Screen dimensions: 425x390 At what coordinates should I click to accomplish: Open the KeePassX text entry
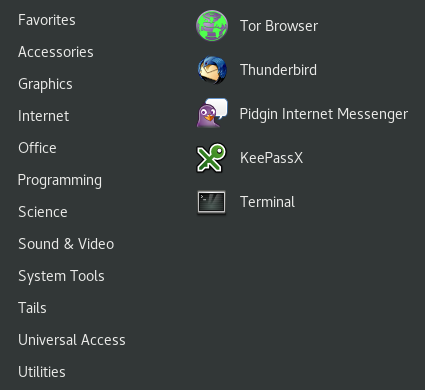(x=271, y=158)
